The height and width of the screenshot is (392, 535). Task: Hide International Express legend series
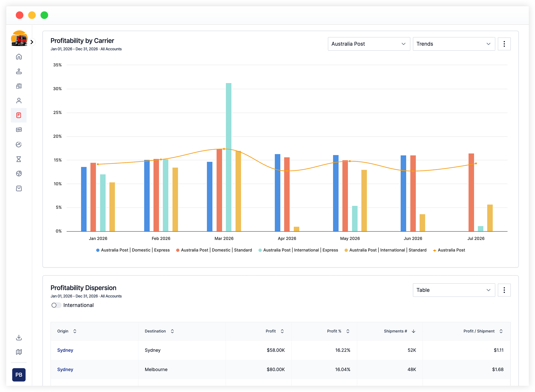[298, 250]
